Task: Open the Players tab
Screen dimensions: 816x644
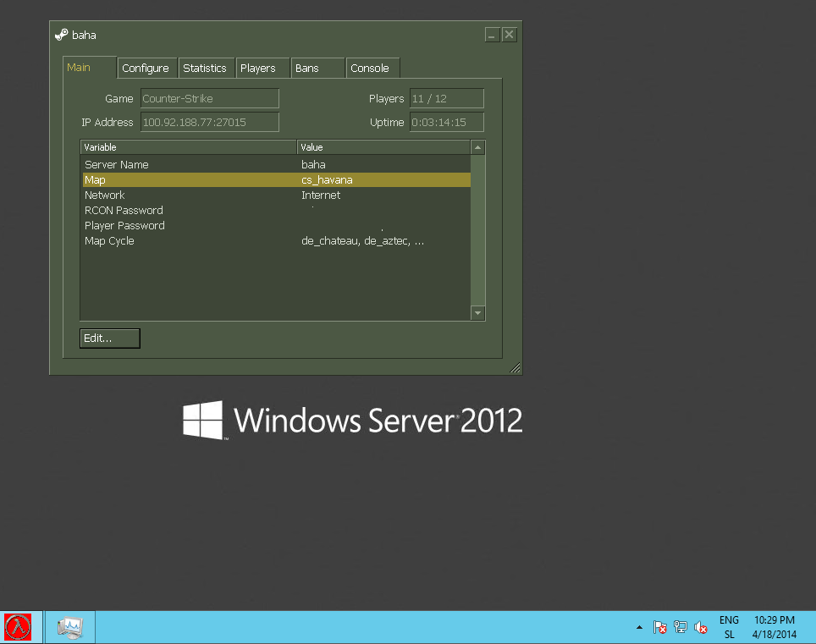Action: tap(262, 69)
